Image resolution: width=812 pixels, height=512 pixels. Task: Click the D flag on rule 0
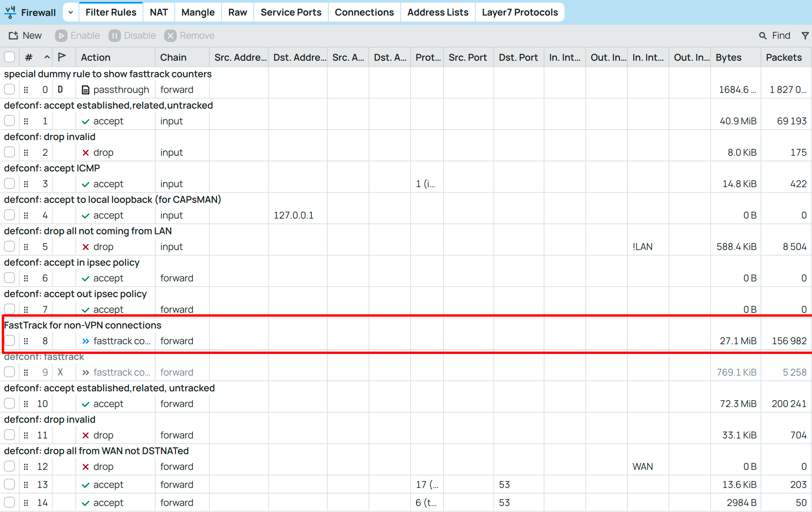tap(60, 89)
